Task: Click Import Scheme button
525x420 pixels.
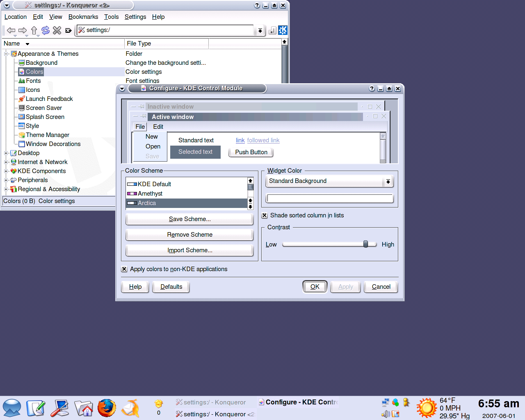Action: click(x=189, y=250)
